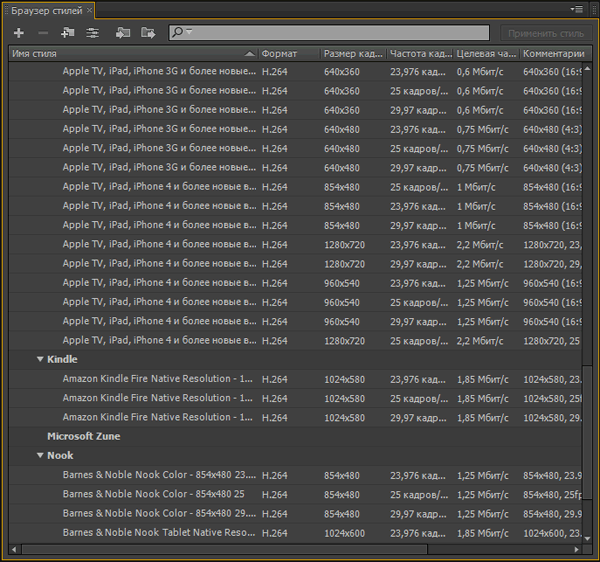The width and height of the screenshot is (600, 562).
Task: Select iPhone 4 1280x720 29,97 preset row
Action: [x=295, y=264]
